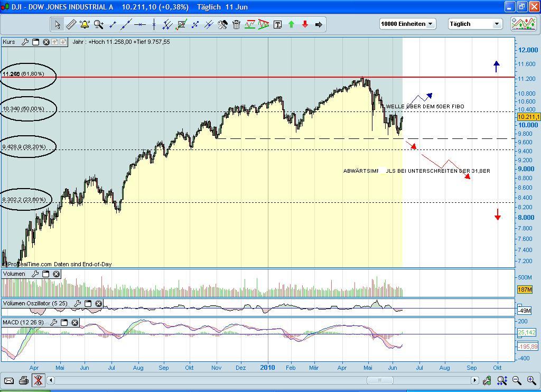Click the -195,89 MACD value tag

click(528, 347)
